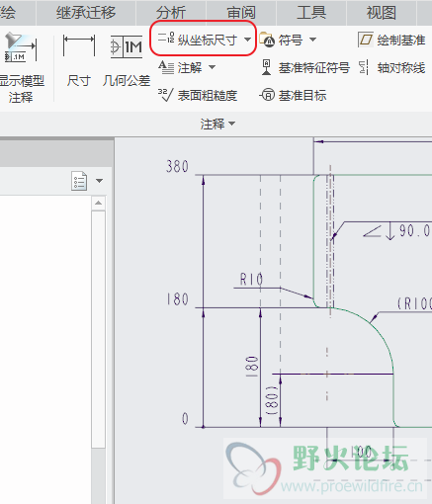Viewport: 432px width, 504px height.
Task: Open the Geometric Tolerance (几何公差) tool
Action: coord(127,46)
